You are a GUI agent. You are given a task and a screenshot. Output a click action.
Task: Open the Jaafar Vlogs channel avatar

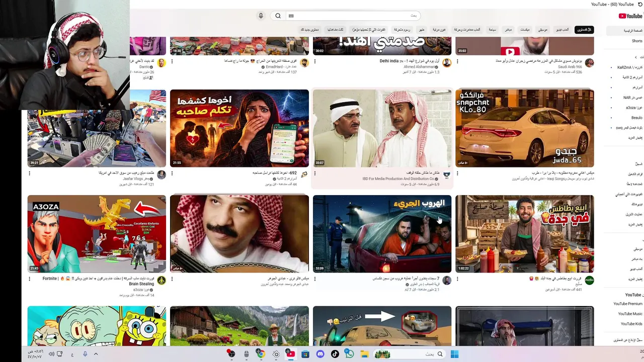[162, 174]
